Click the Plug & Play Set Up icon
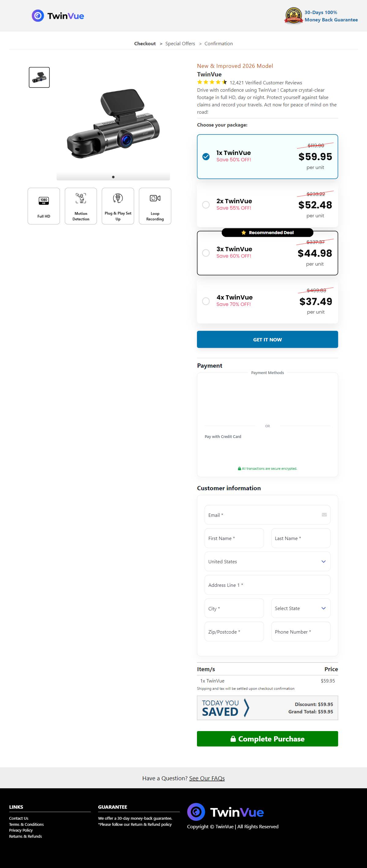 (118, 198)
